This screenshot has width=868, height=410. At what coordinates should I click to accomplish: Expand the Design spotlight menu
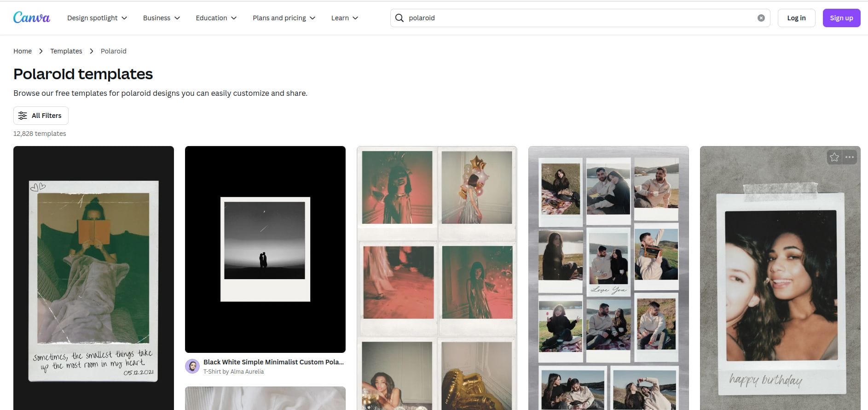coord(97,18)
